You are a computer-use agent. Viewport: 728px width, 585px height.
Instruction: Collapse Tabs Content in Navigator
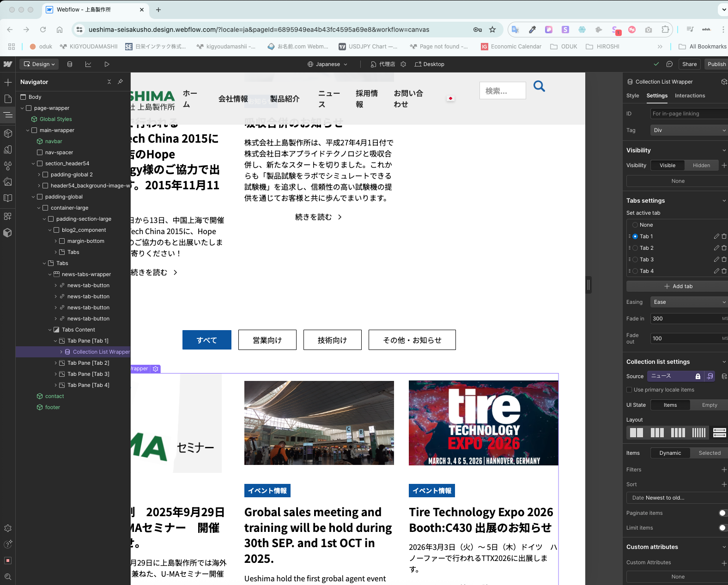(50, 330)
